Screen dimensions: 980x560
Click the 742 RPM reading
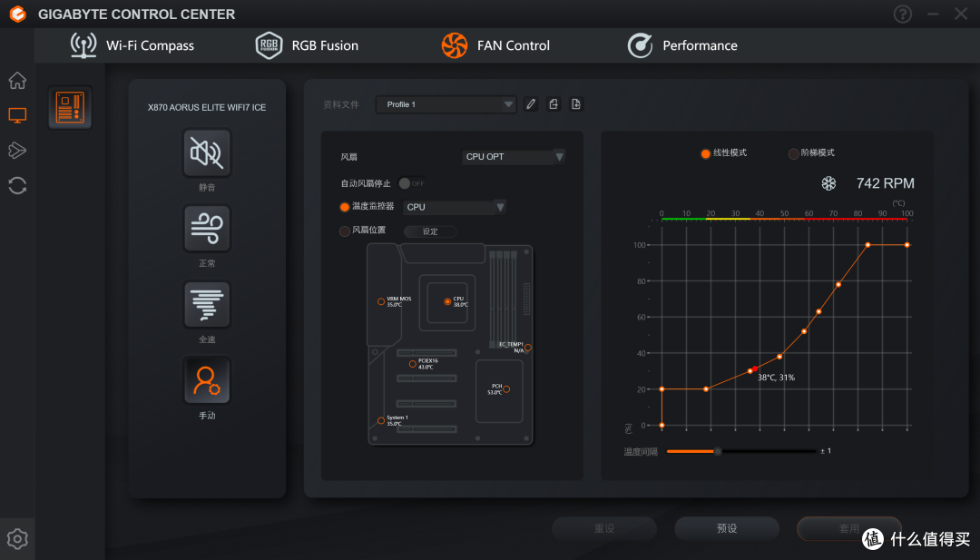(885, 183)
